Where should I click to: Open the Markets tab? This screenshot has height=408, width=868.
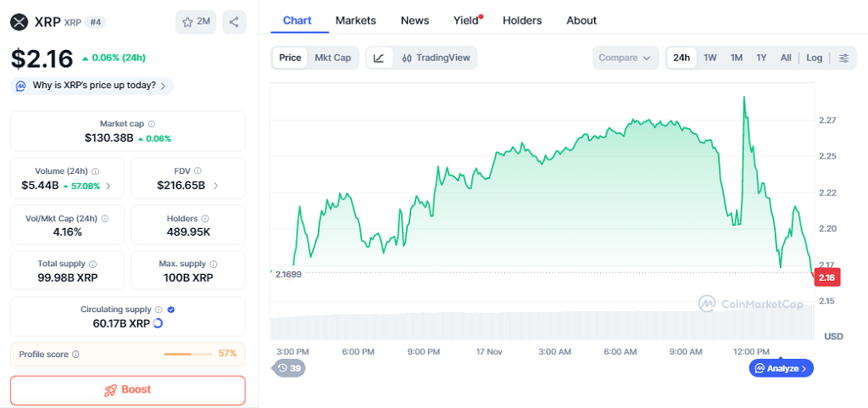[355, 20]
